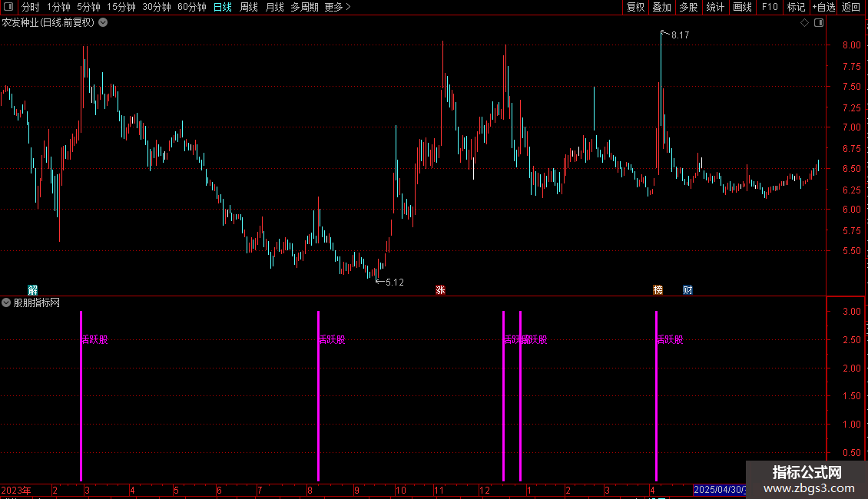868x499 pixels.
Task: Select the 15分钟 period
Action: click(121, 7)
